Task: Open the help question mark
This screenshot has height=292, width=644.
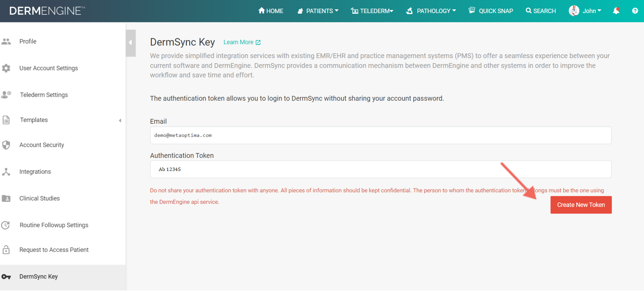Action: pos(635,11)
